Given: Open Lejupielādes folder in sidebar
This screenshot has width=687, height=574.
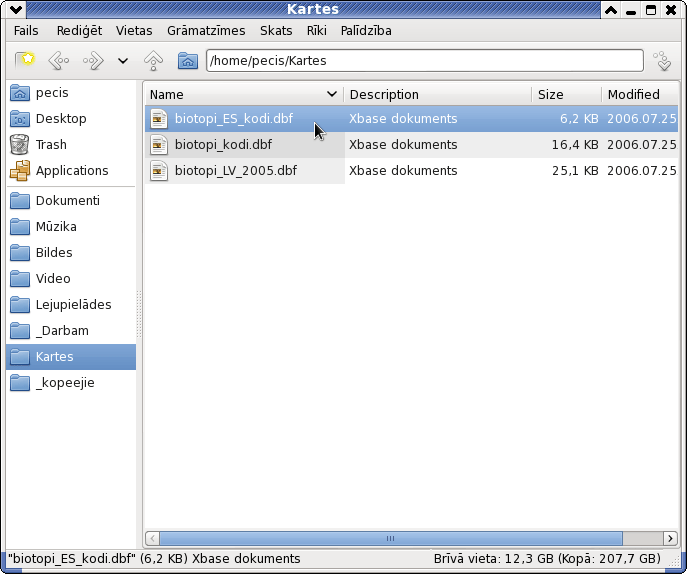Looking at the screenshot, I should 71,305.
